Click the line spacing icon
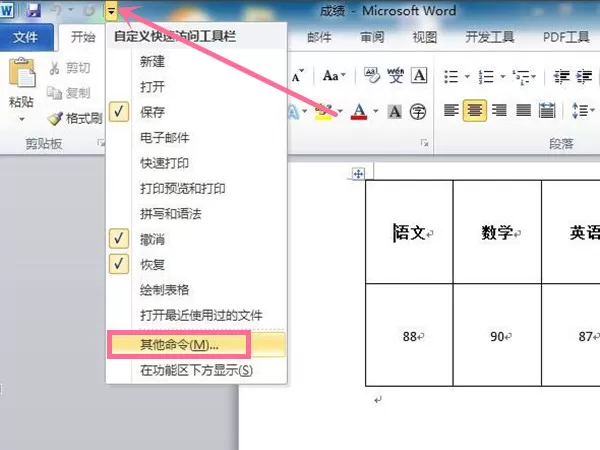Viewport: 600px width, 450px height. (x=579, y=111)
